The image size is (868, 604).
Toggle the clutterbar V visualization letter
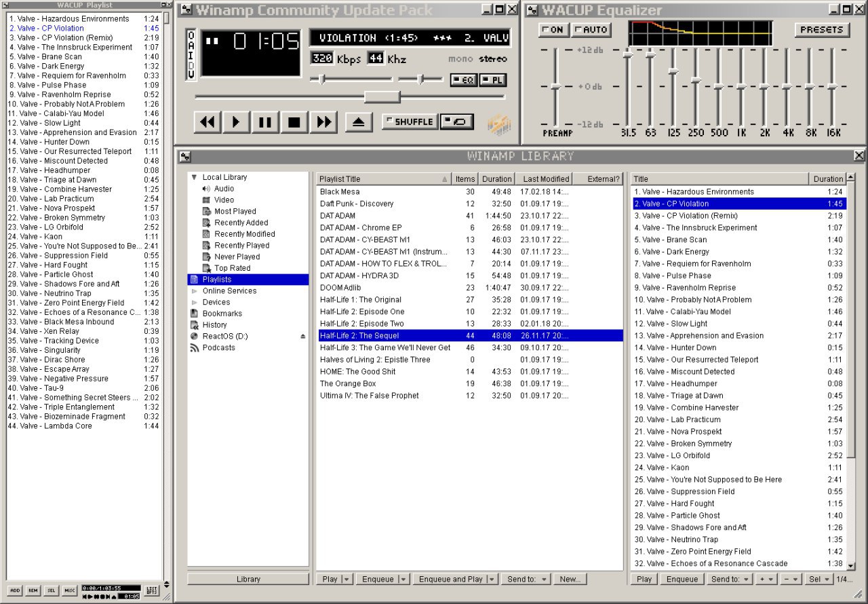click(191, 73)
